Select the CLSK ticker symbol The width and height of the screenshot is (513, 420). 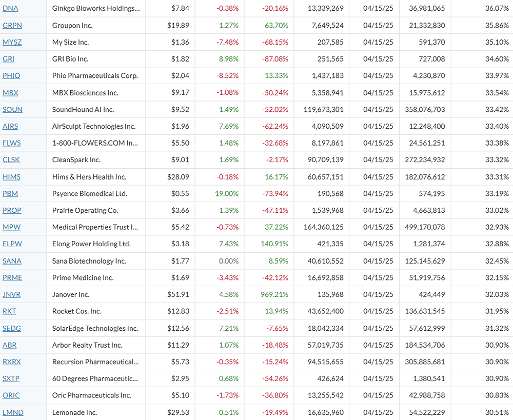(x=11, y=160)
